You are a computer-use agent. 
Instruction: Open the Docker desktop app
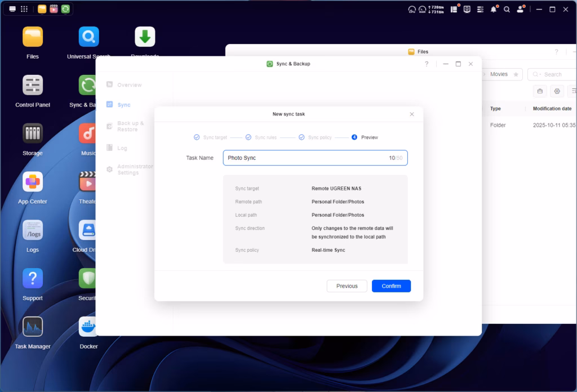point(88,327)
